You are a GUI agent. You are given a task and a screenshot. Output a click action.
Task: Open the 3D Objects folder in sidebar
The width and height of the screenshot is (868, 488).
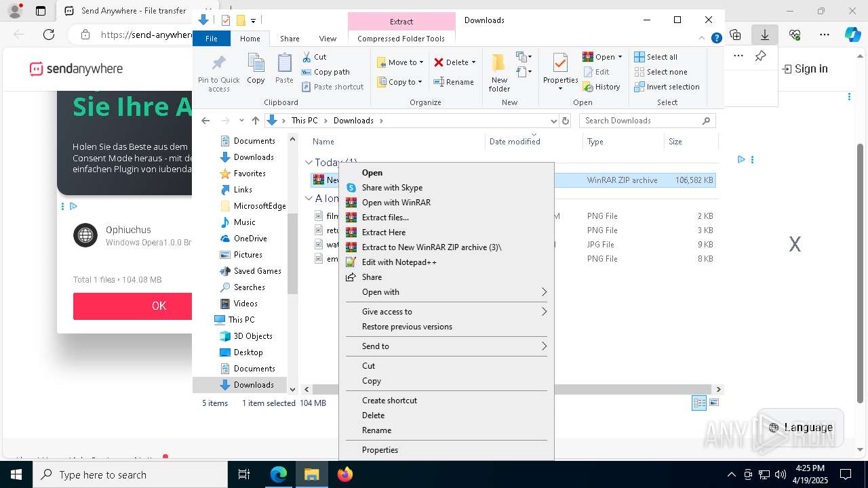(252, 336)
